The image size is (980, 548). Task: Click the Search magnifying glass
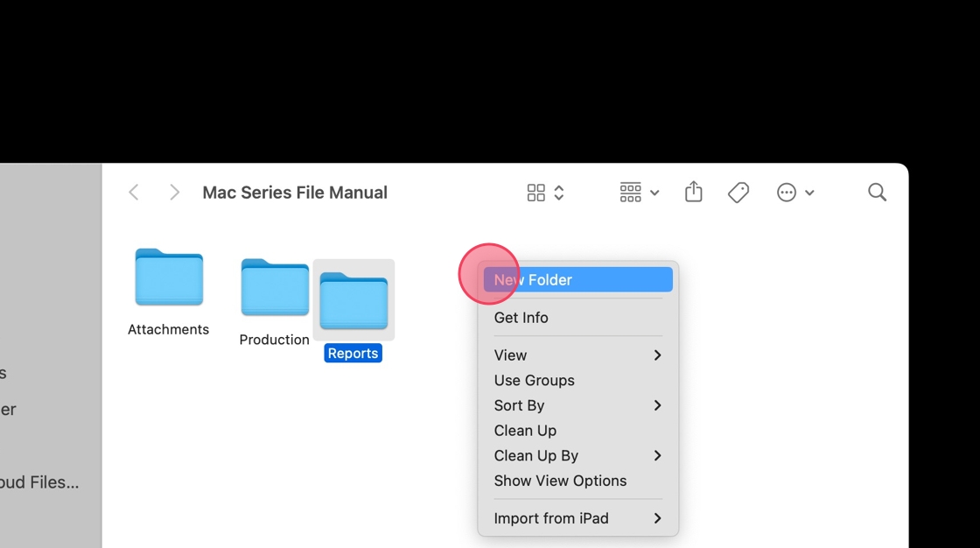(x=877, y=193)
